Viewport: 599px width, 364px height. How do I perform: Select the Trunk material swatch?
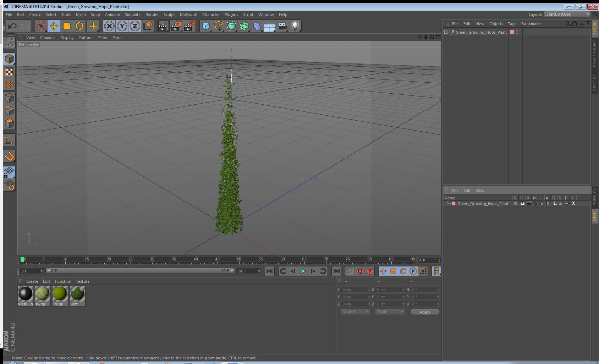coord(60,296)
